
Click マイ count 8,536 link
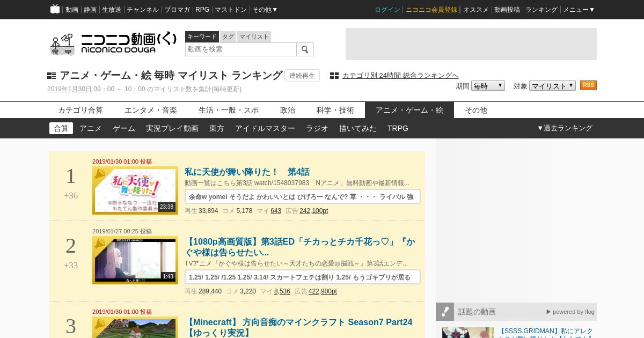click(x=282, y=291)
